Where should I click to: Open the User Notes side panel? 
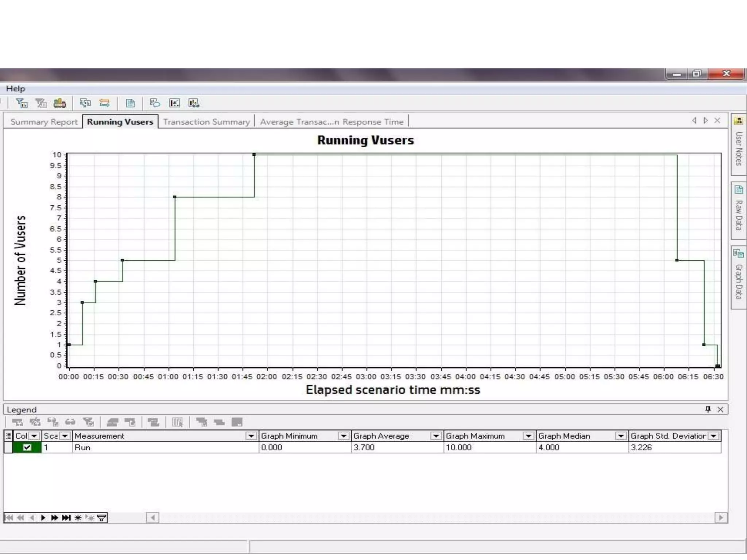pyautogui.click(x=739, y=144)
